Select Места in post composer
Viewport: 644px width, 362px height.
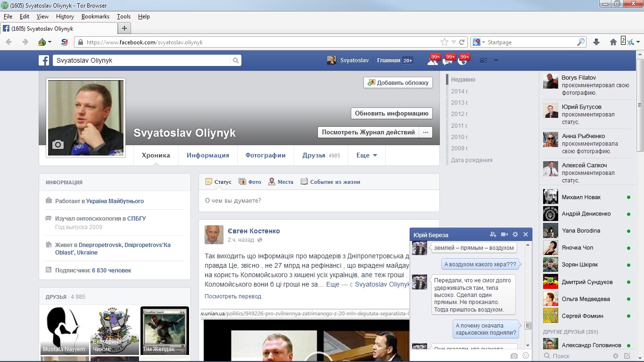point(281,182)
